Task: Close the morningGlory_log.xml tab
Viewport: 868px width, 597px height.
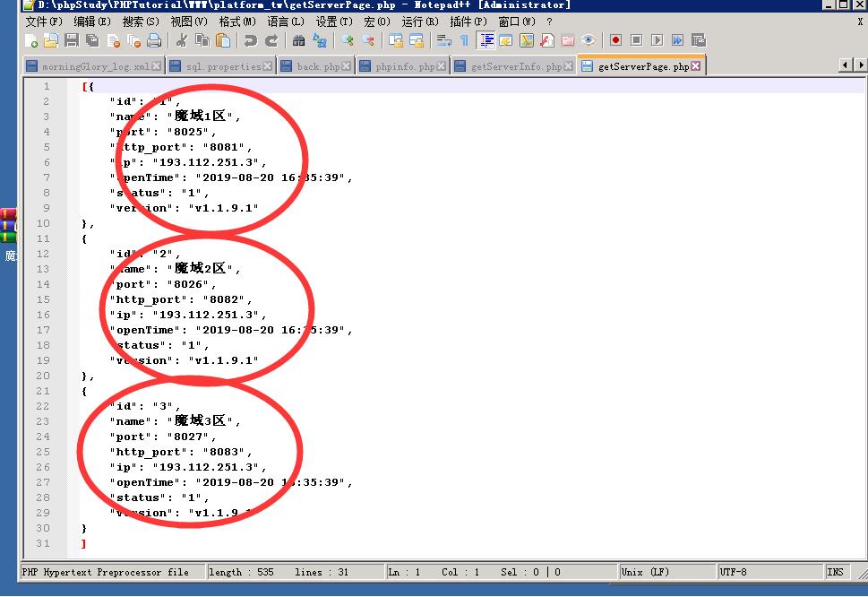Action: (x=156, y=66)
